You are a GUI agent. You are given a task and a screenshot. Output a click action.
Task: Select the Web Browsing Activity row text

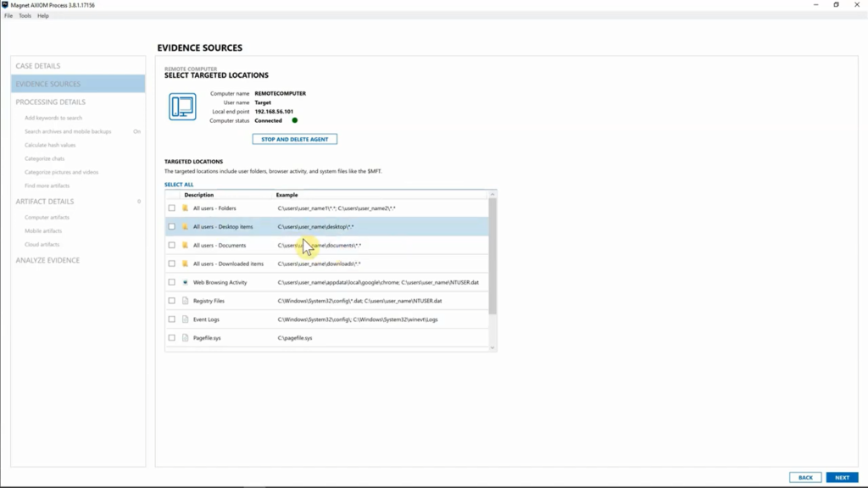[220, 282]
